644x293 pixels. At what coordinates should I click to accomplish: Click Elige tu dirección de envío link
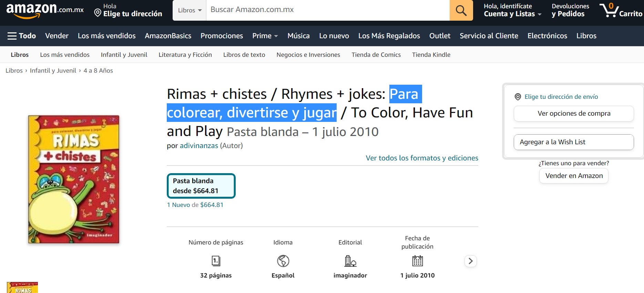coord(561,97)
